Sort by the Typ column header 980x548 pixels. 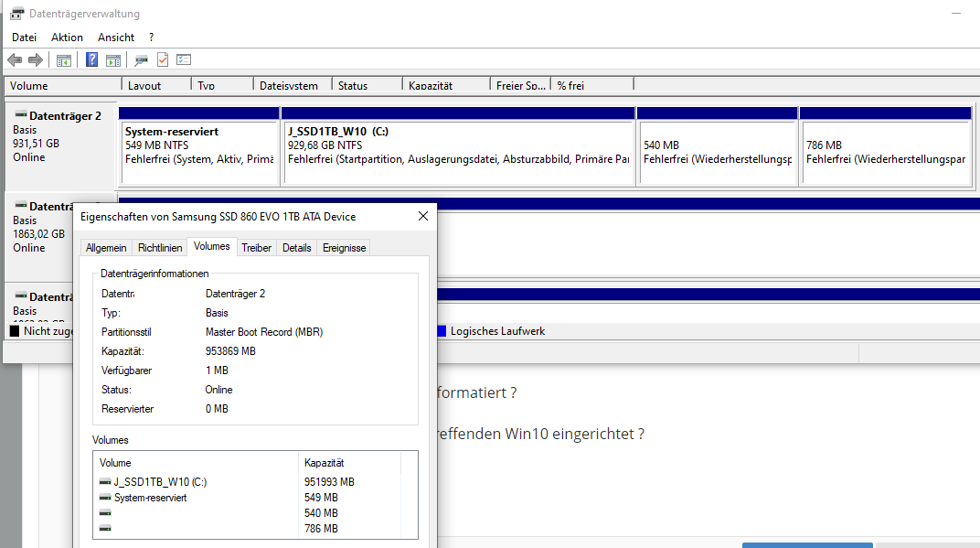[x=222, y=85]
